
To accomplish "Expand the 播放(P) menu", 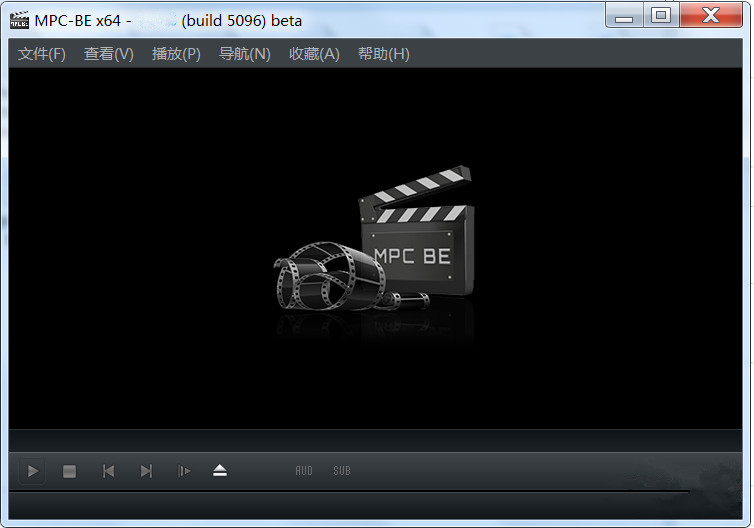I will (176, 54).
